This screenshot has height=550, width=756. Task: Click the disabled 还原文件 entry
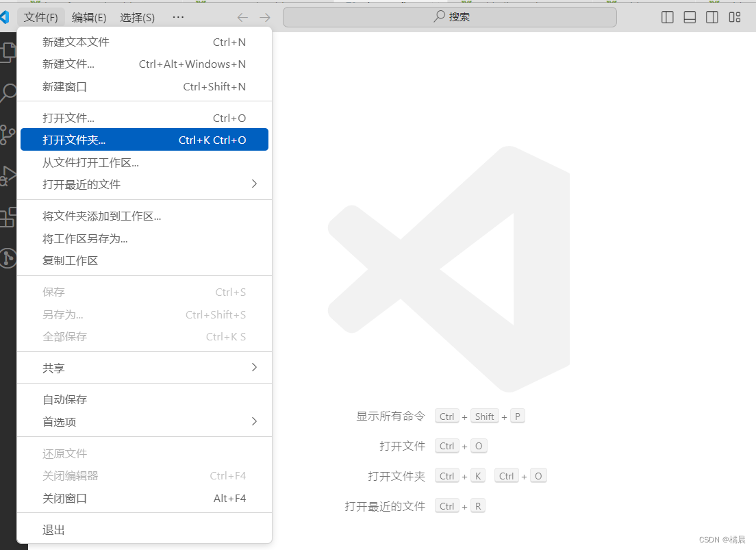144,453
